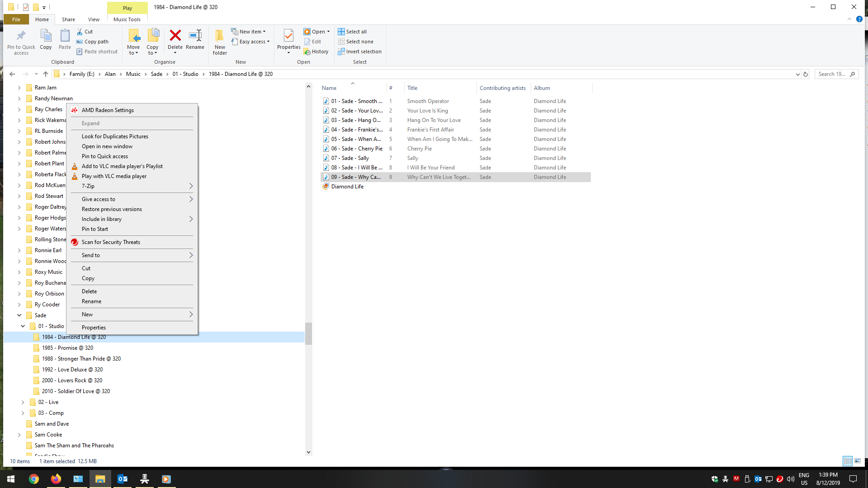
Task: Expand the 03 - Comp tree node
Action: pos(23,413)
